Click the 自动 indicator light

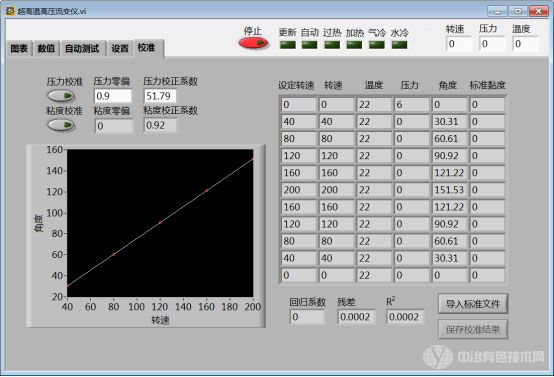[310, 45]
